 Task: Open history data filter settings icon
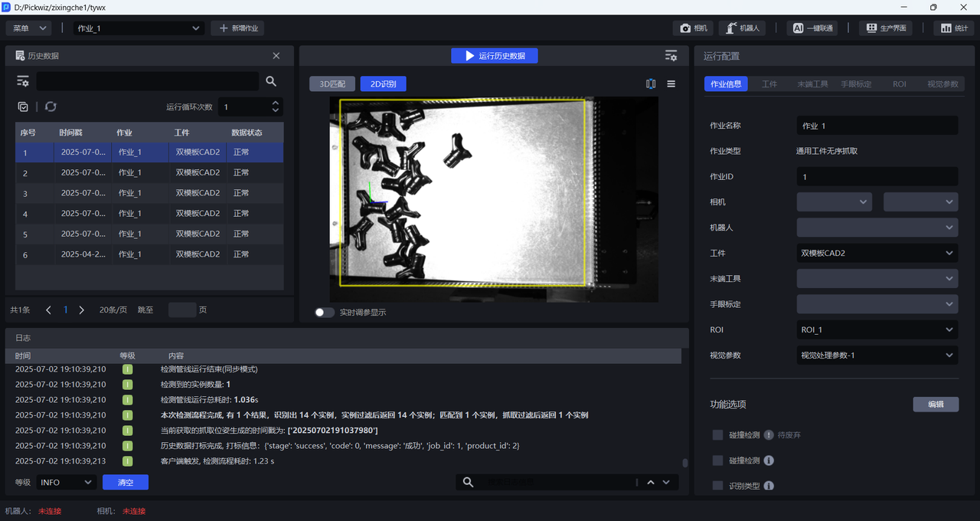coord(23,81)
